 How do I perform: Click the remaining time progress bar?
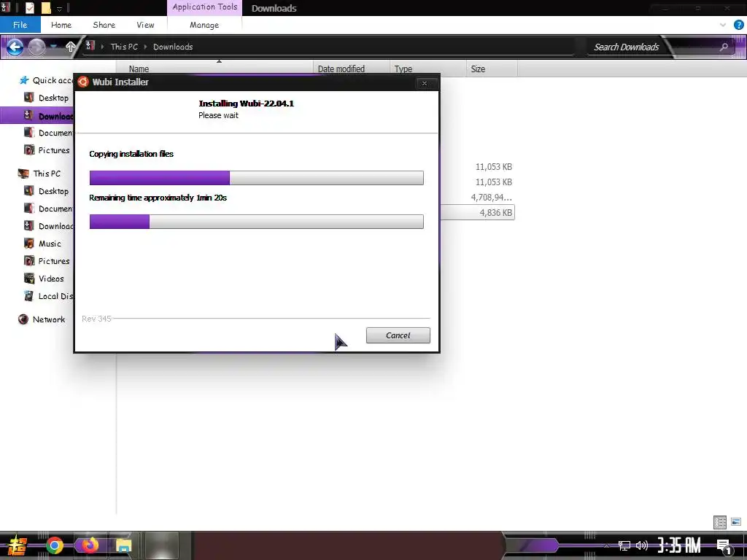[x=256, y=222]
